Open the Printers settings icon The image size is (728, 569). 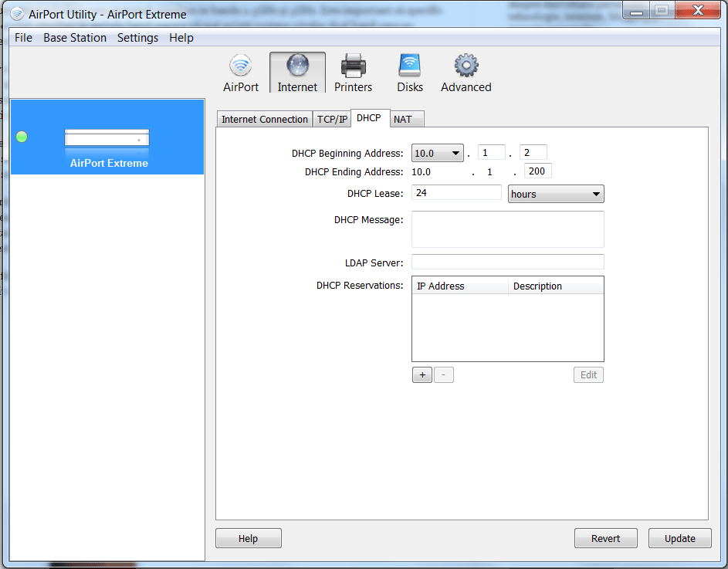[353, 73]
